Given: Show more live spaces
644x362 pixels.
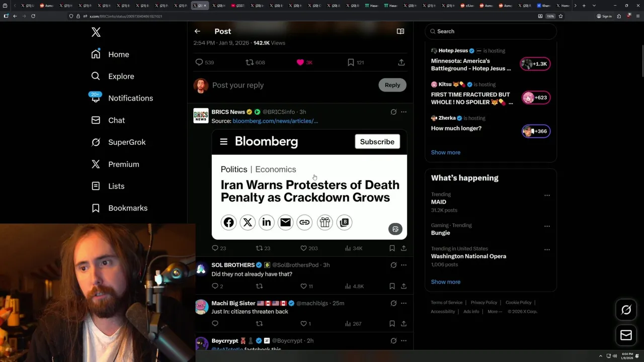Looking at the screenshot, I should click(x=446, y=152).
